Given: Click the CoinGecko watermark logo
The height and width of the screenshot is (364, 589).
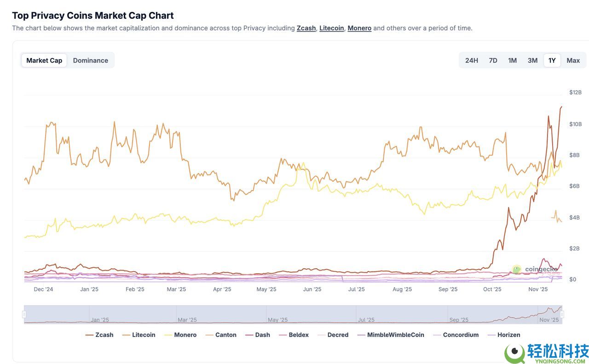Looking at the screenshot, I should coord(516,269).
